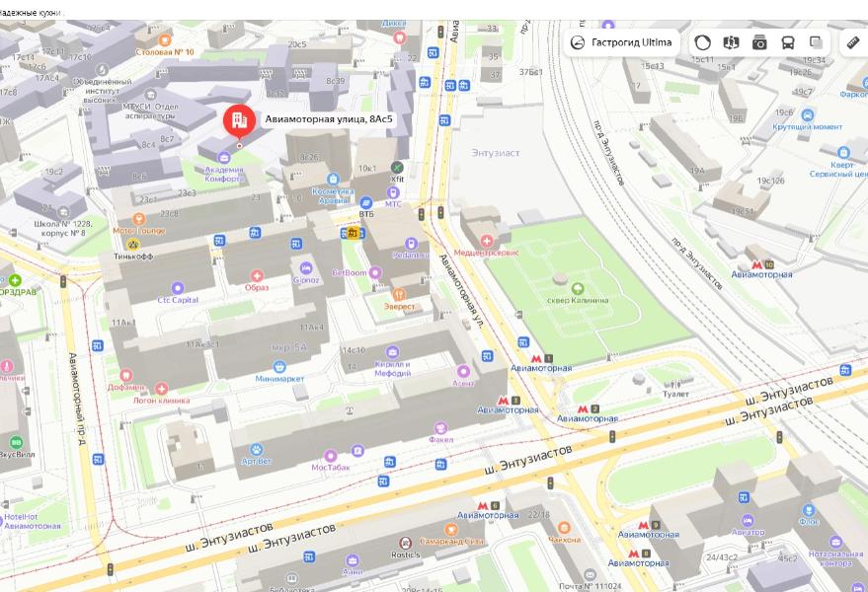The width and height of the screenshot is (868, 592).
Task: Click Кверт Сервисный центр marker
Action: [843, 152]
